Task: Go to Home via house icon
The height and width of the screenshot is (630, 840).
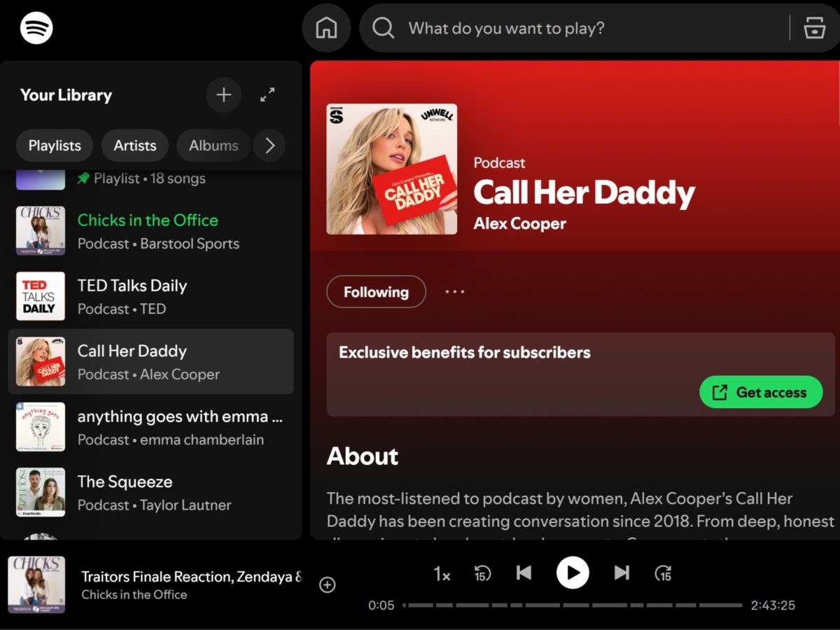Action: (326, 28)
